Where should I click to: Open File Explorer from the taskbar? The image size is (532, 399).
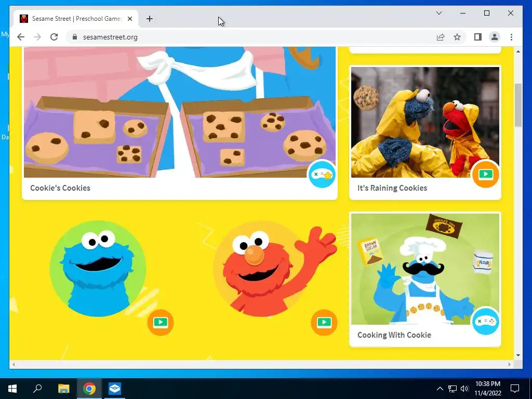(63, 389)
